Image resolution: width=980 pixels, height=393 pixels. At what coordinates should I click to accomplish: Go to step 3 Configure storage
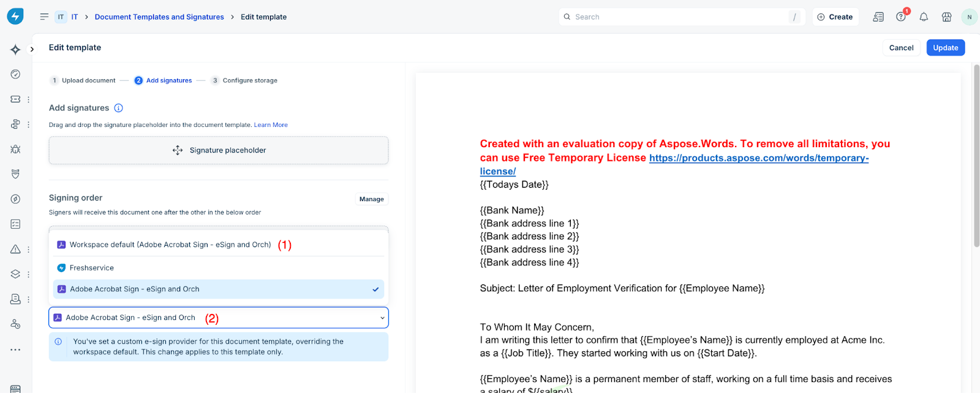[x=244, y=80]
